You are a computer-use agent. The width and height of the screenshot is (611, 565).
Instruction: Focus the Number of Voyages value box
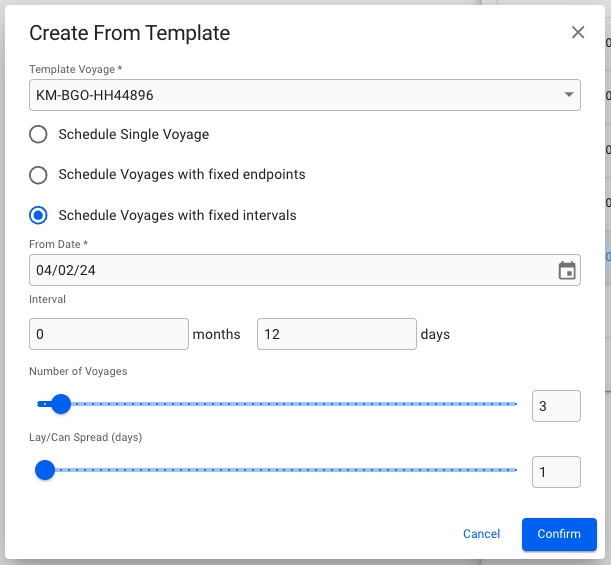(x=556, y=406)
